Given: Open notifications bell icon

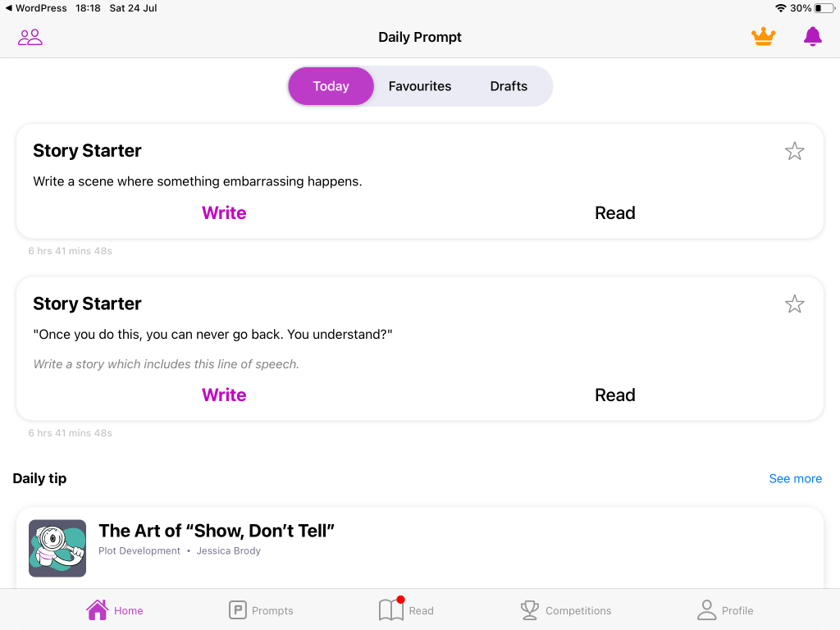Looking at the screenshot, I should (812, 37).
